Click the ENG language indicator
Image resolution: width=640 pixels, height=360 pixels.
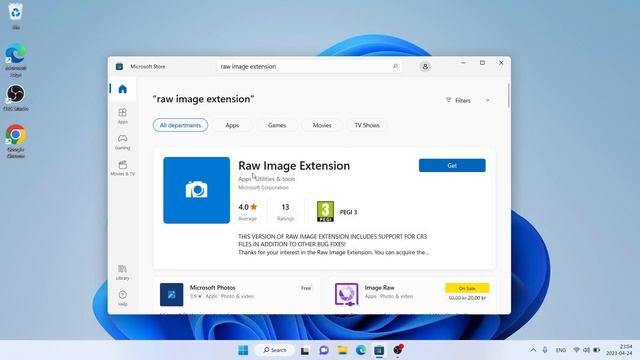561,350
